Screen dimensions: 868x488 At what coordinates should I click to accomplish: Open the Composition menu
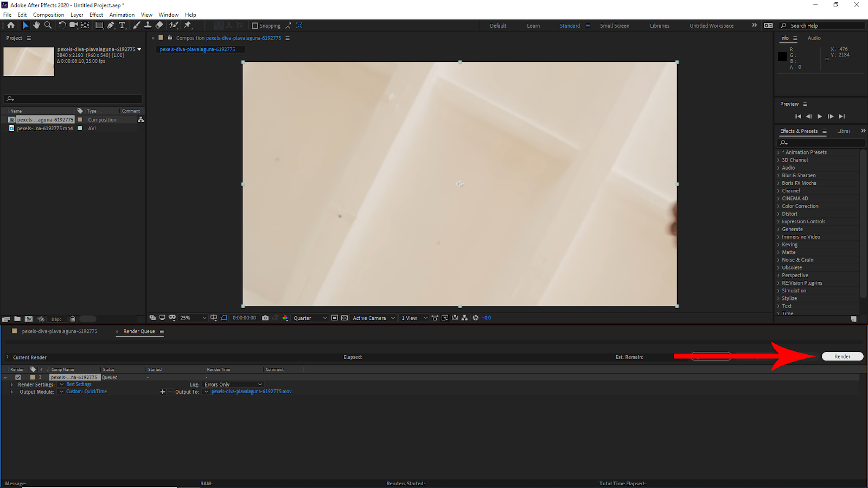[48, 15]
